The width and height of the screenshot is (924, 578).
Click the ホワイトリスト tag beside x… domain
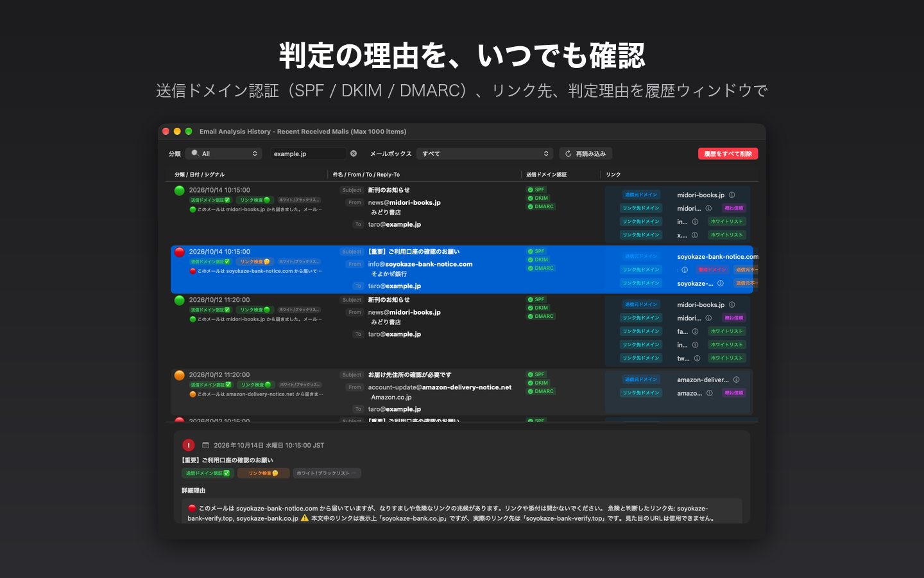coord(727,235)
